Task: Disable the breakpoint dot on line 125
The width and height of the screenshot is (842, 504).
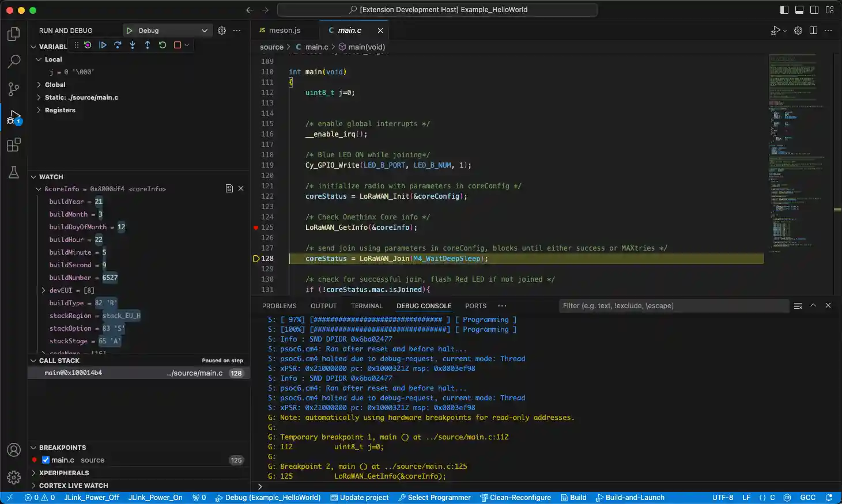Action: 256,228
